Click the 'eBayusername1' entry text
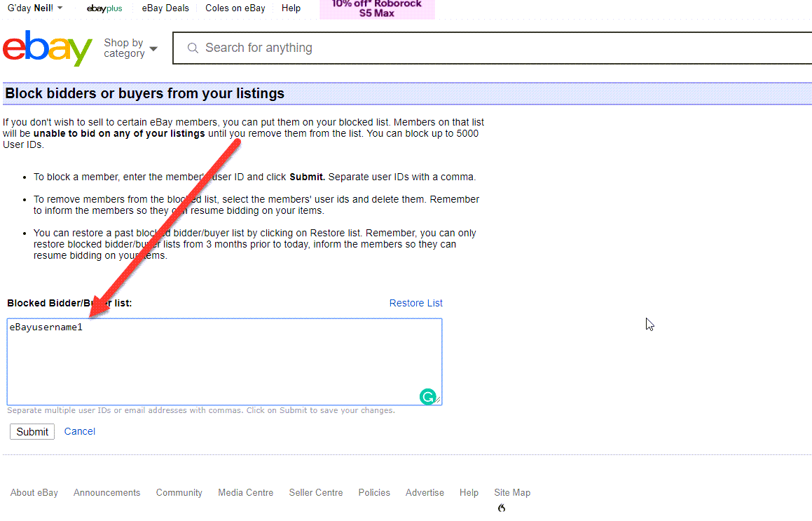Viewport: 812px width, 521px height. (46, 327)
